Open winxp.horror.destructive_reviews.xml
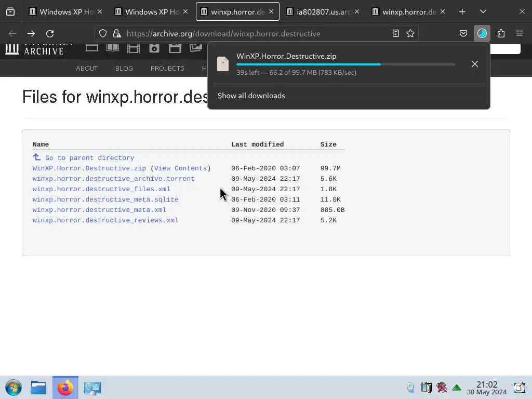The image size is (532, 399). click(x=105, y=220)
